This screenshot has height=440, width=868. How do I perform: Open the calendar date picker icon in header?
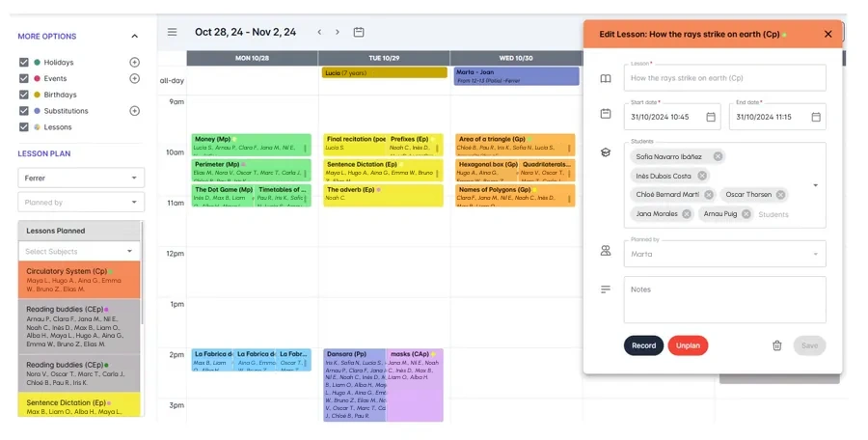coord(359,32)
